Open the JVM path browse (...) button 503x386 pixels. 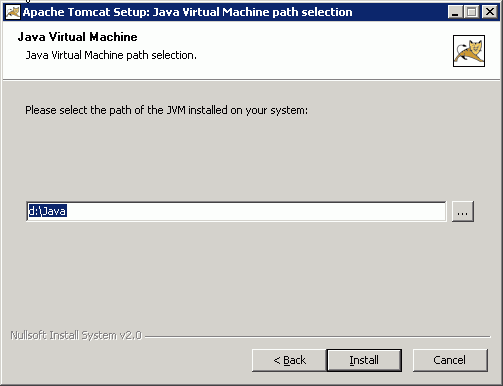[463, 211]
